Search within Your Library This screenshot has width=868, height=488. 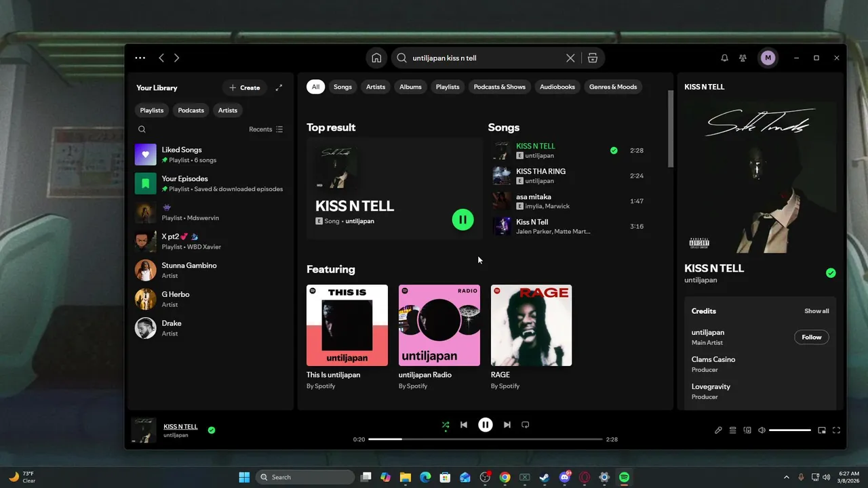[x=142, y=129]
